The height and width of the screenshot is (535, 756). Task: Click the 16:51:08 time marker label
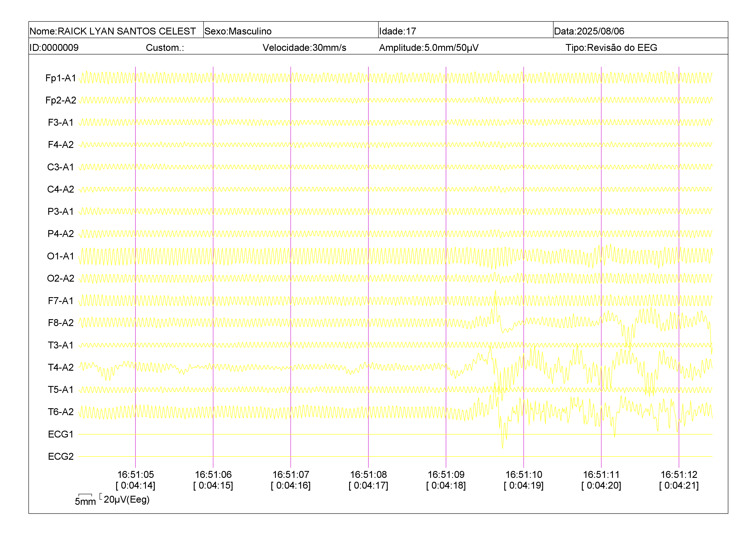click(369, 475)
